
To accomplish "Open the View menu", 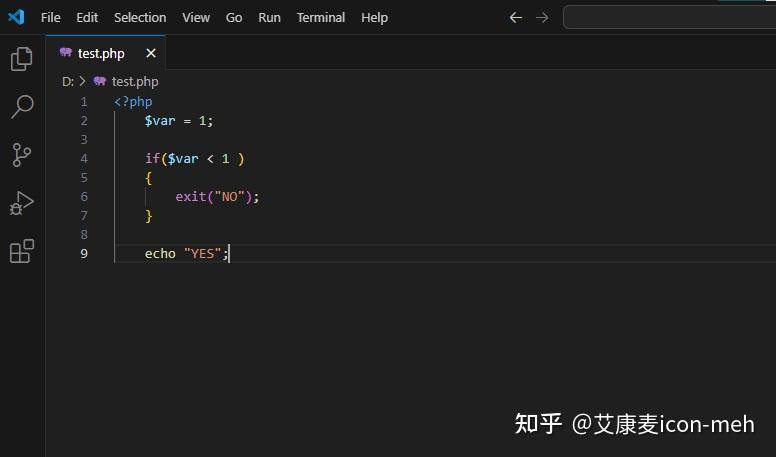I will pos(196,18).
